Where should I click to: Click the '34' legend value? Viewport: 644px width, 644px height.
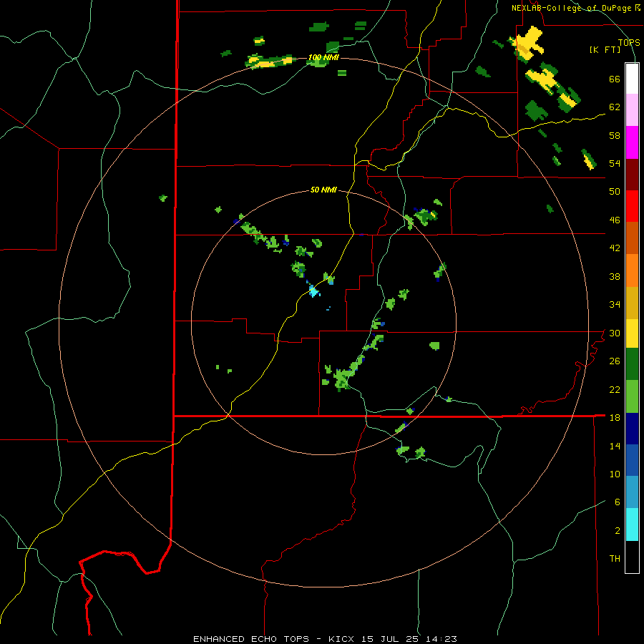[615, 305]
